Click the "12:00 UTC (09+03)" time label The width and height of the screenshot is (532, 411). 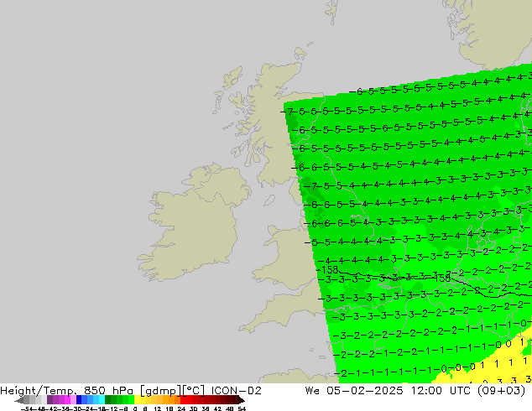click(x=468, y=391)
